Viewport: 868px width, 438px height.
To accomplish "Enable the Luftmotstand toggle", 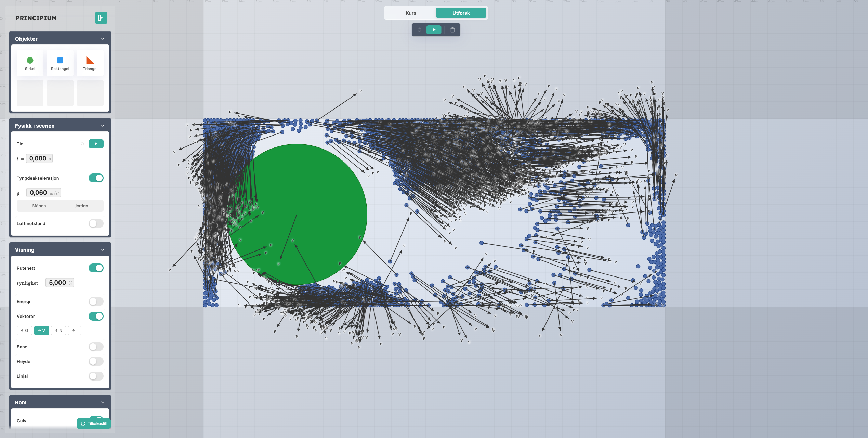I will coord(96,223).
